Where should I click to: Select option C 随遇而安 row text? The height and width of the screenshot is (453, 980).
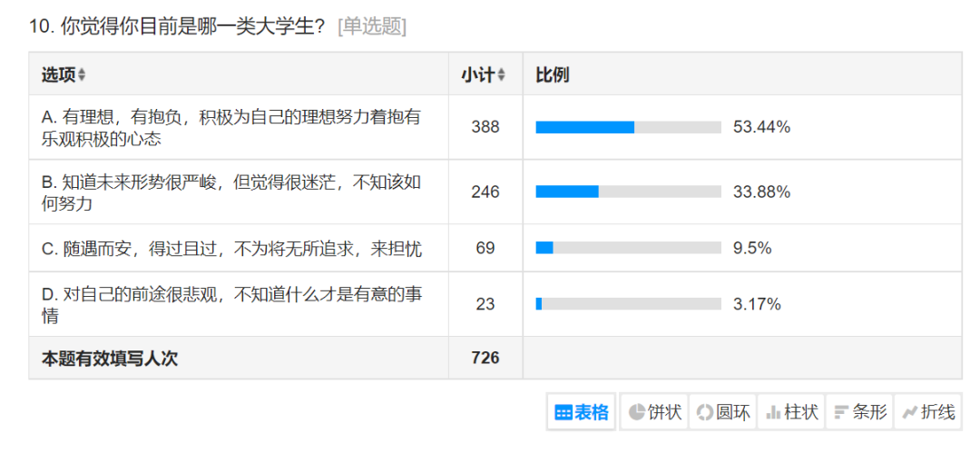231,249
